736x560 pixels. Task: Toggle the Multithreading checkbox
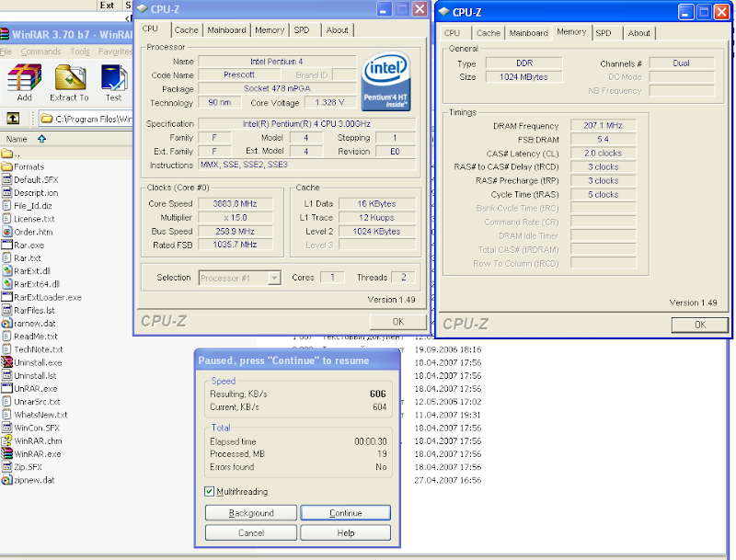click(x=209, y=491)
